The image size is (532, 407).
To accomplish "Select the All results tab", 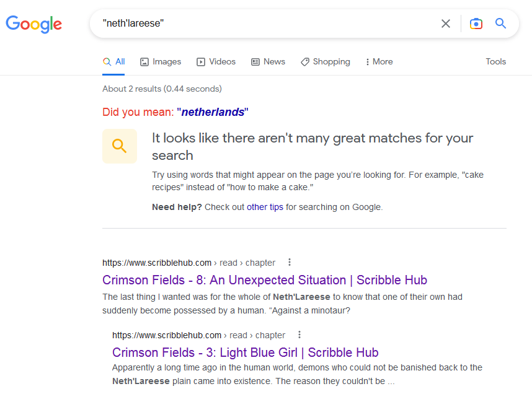I will [x=114, y=61].
